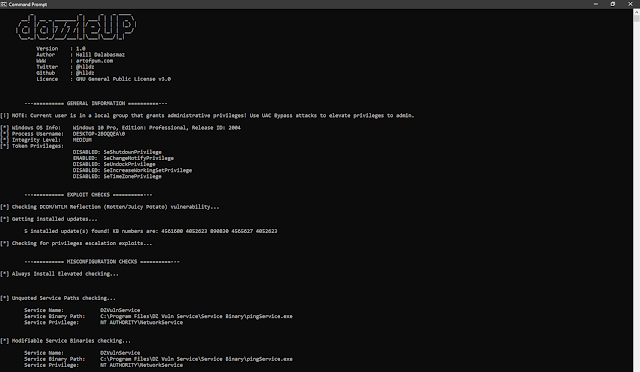Click the dazzleUP ASCII banner text
Screen dimensions: 640x372
(x=76, y=27)
